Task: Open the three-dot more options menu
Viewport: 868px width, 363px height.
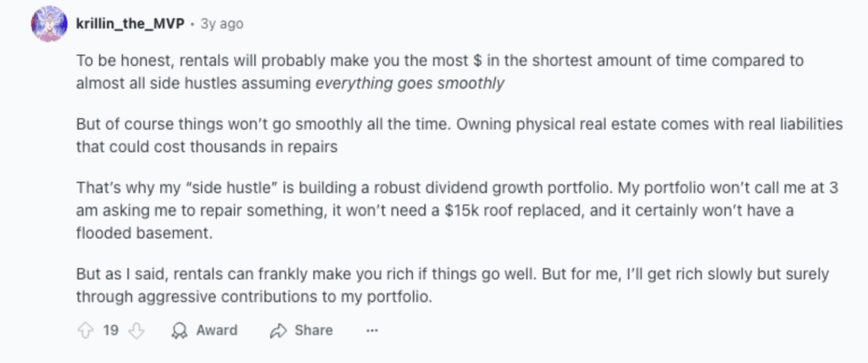Action: pyautogui.click(x=372, y=331)
